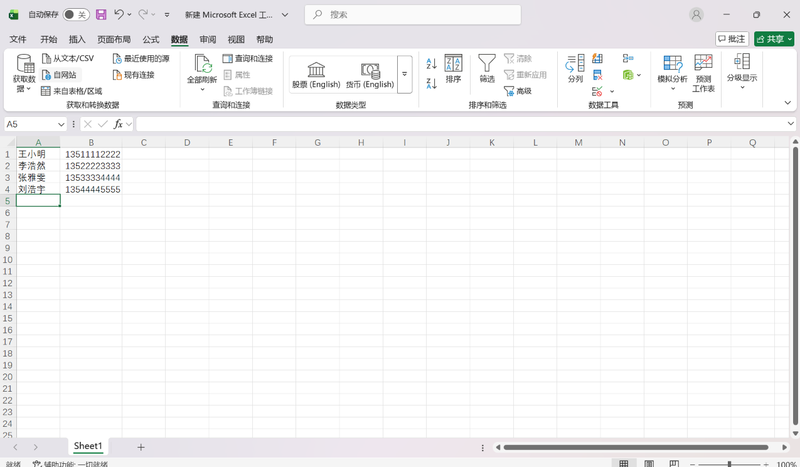The image size is (800, 467).
Task: Switch to the Insert (插入) tab
Action: pos(77,39)
